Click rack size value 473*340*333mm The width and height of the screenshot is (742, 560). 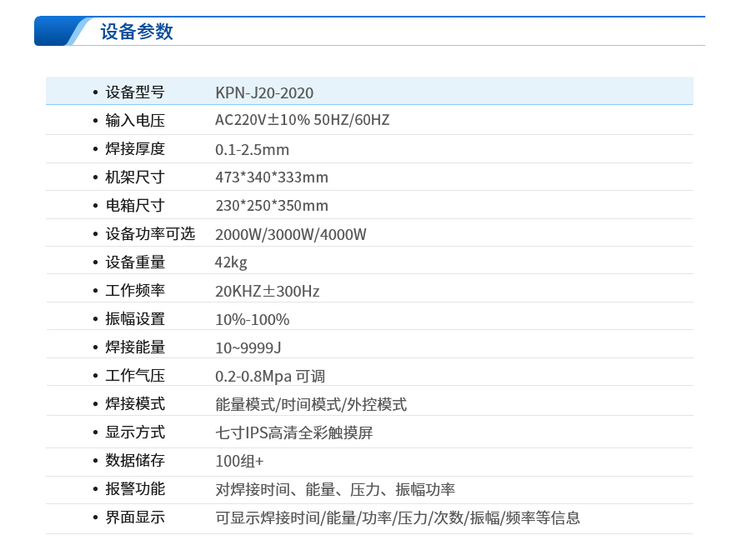tap(272, 177)
